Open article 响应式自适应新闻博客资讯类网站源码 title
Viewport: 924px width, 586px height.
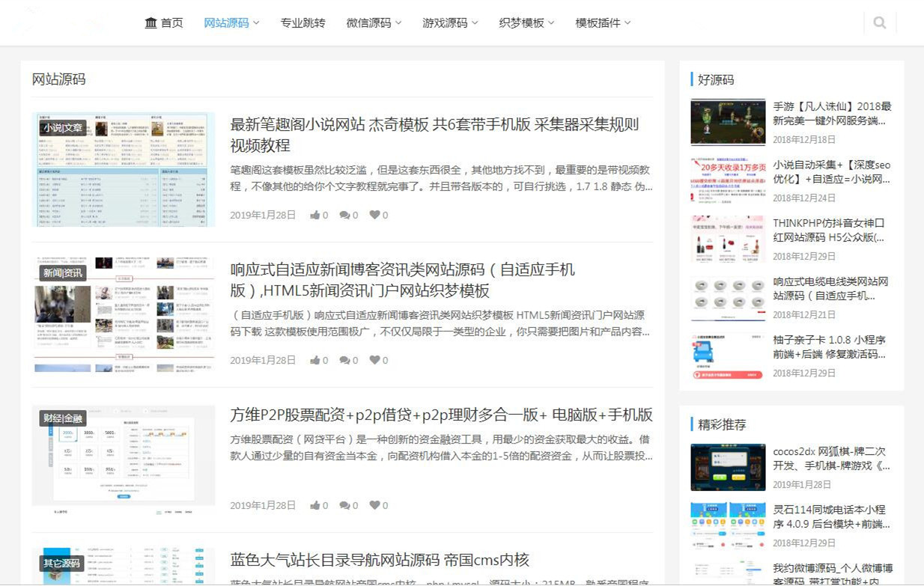403,280
